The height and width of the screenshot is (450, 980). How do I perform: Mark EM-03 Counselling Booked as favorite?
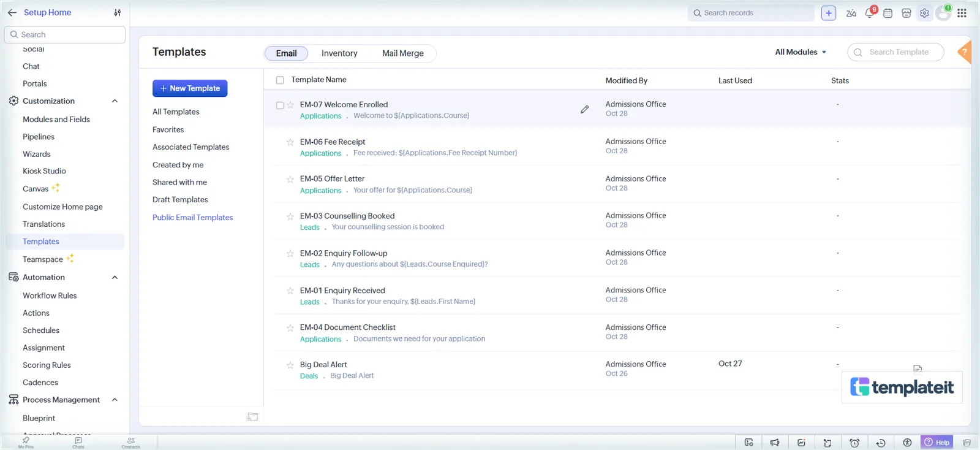290,216
